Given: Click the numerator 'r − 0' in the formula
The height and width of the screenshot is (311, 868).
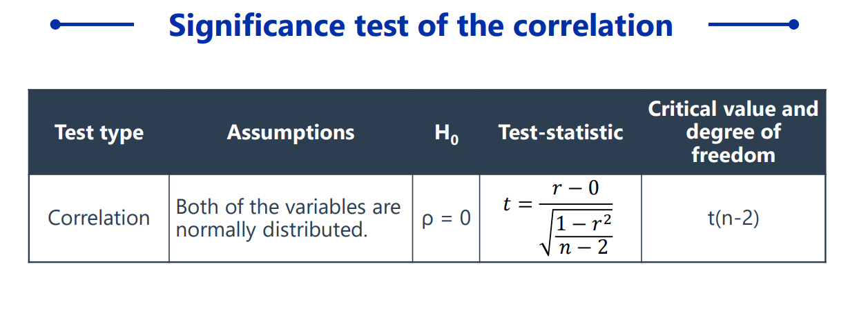Looking at the screenshot, I should coord(575,188).
